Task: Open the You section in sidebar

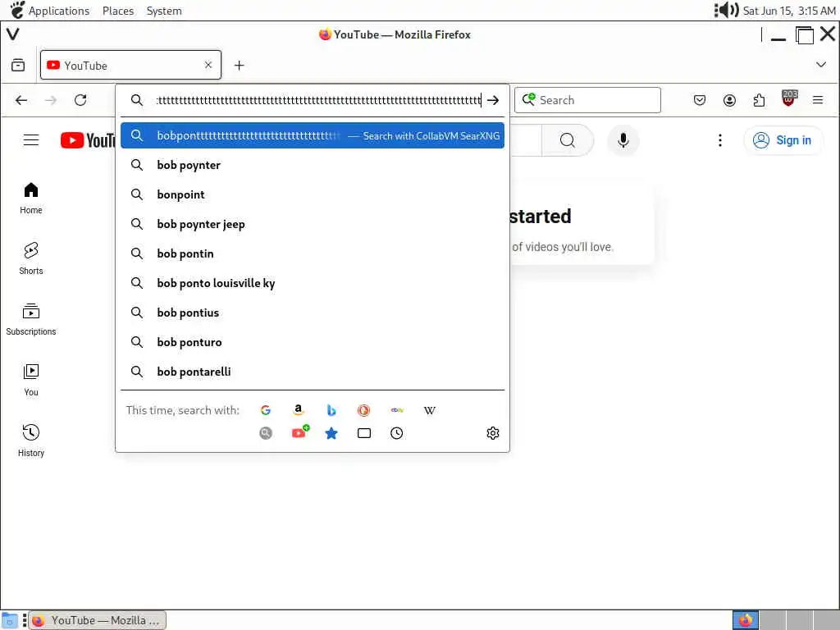Action: point(31,381)
